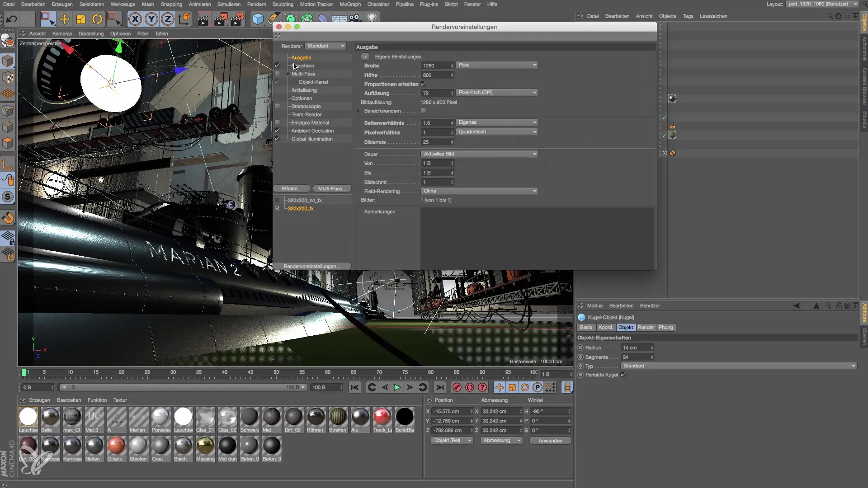Toggle the PLA parameter key icon
This screenshot has height=488, width=868.
[x=550, y=387]
